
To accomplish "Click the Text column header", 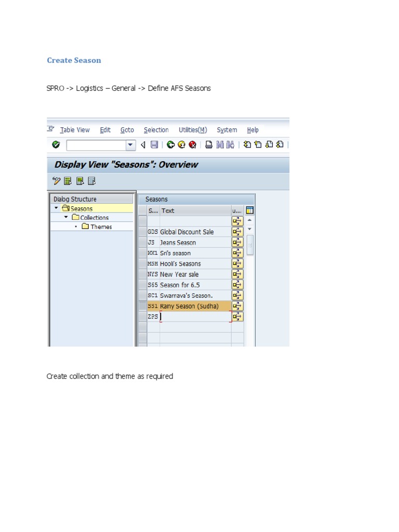I will [195, 211].
